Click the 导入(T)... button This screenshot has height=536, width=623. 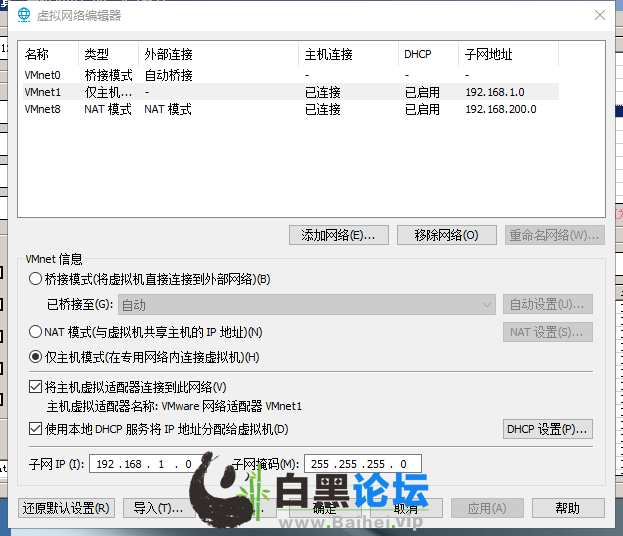[156, 508]
